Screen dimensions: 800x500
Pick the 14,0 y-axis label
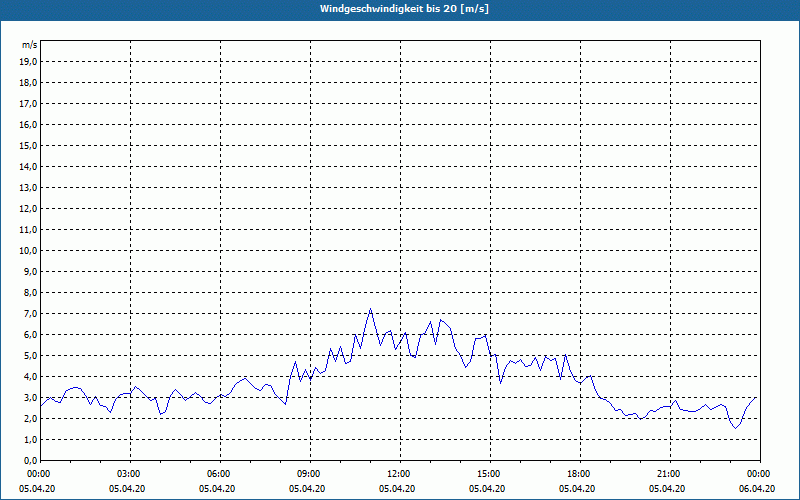[28, 166]
